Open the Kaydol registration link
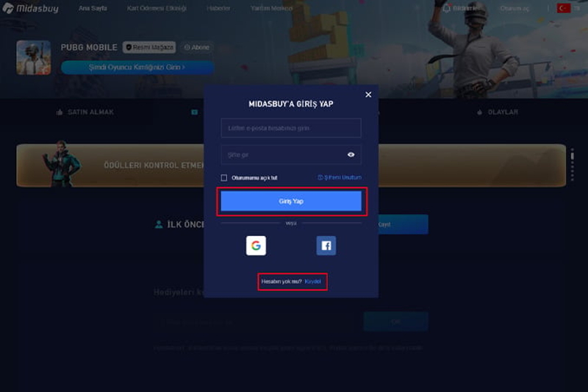The width and height of the screenshot is (588, 392). click(x=313, y=282)
